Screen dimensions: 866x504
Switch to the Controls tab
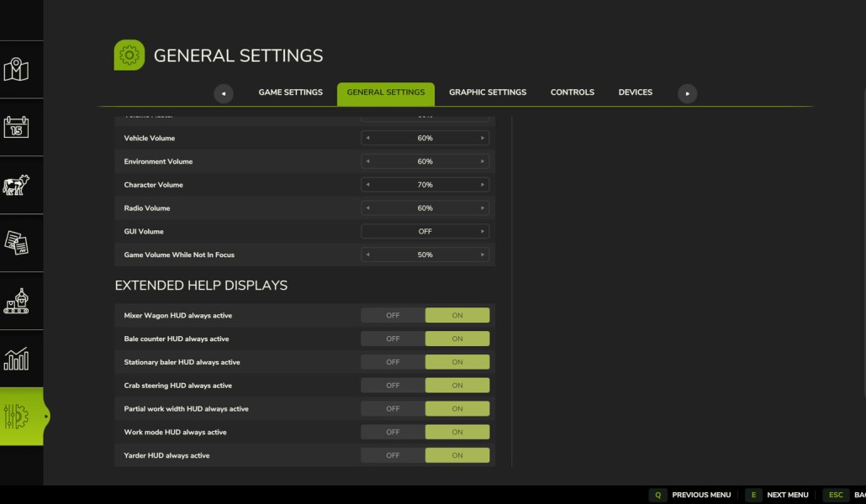tap(573, 92)
